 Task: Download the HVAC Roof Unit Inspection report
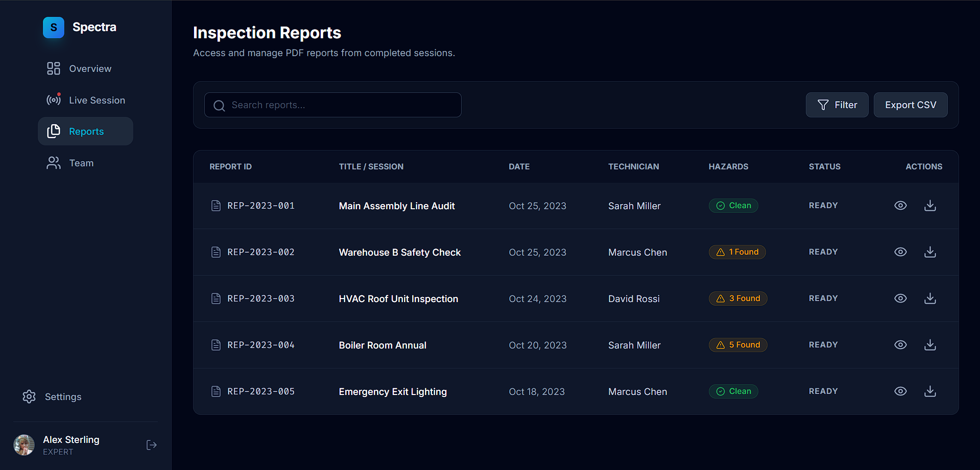coord(930,299)
